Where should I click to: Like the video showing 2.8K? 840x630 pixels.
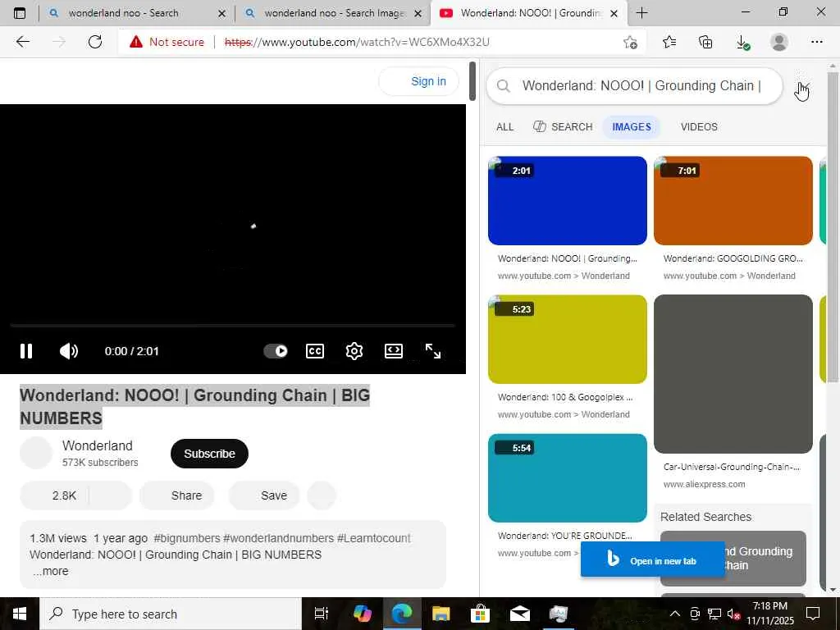point(55,495)
